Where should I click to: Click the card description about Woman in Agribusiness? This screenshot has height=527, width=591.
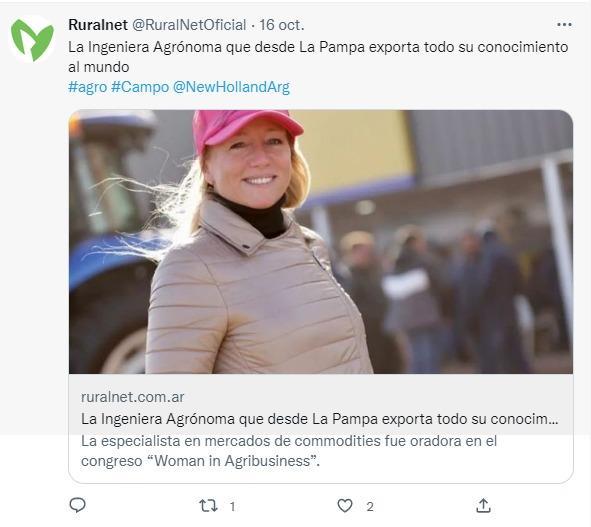tap(289, 451)
